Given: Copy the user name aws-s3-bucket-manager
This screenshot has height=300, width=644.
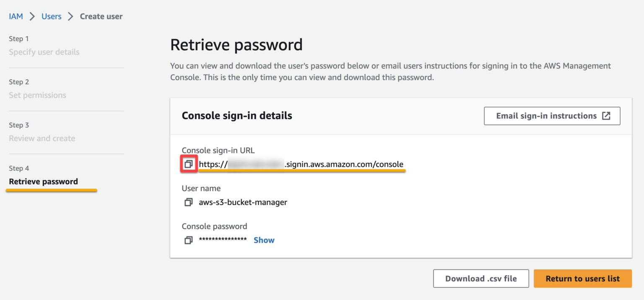Looking at the screenshot, I should [188, 202].
